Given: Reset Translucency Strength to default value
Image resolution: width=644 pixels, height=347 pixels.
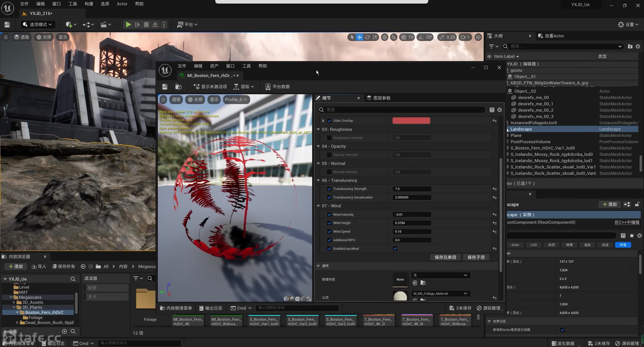Looking at the screenshot, I should point(494,189).
